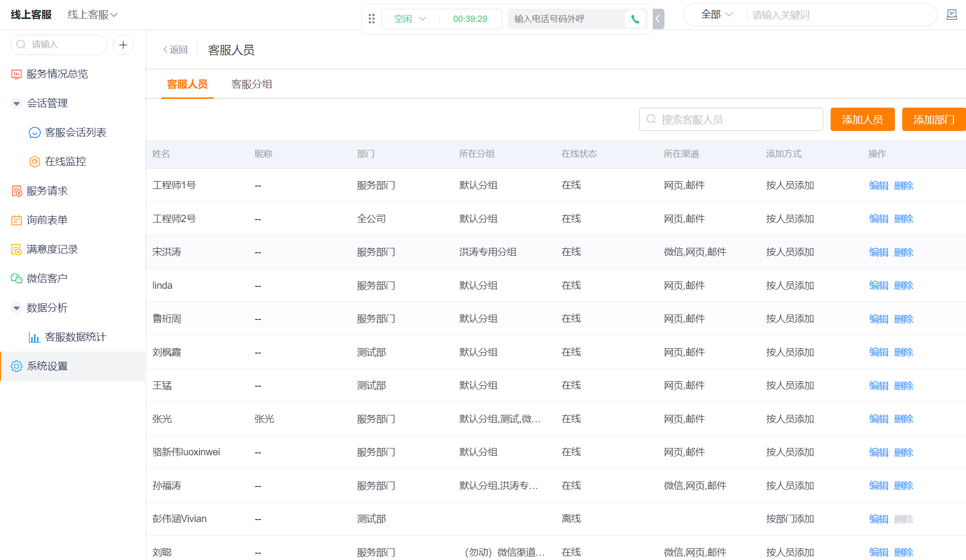
Task: Collapse the phone bar with left arrow
Action: click(x=658, y=19)
